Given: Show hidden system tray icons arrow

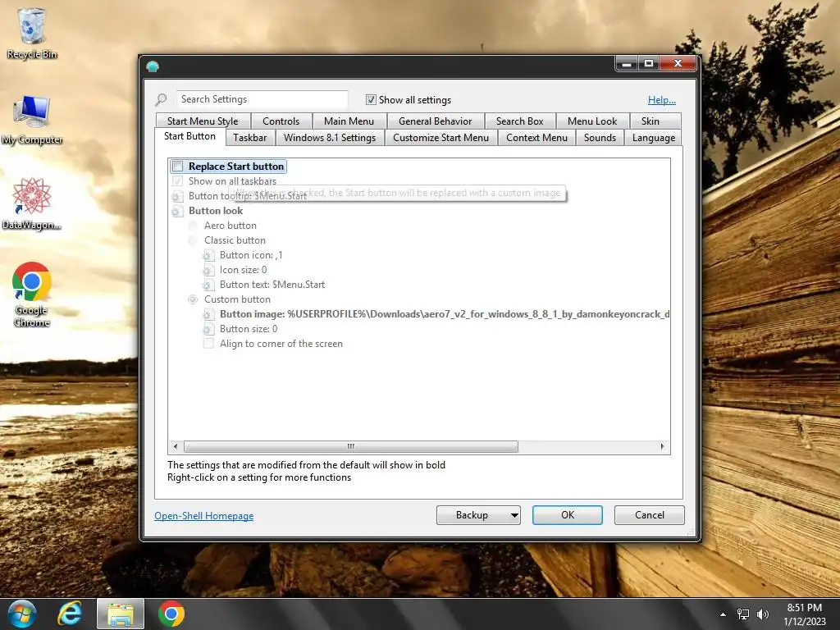Looking at the screenshot, I should coord(723,614).
